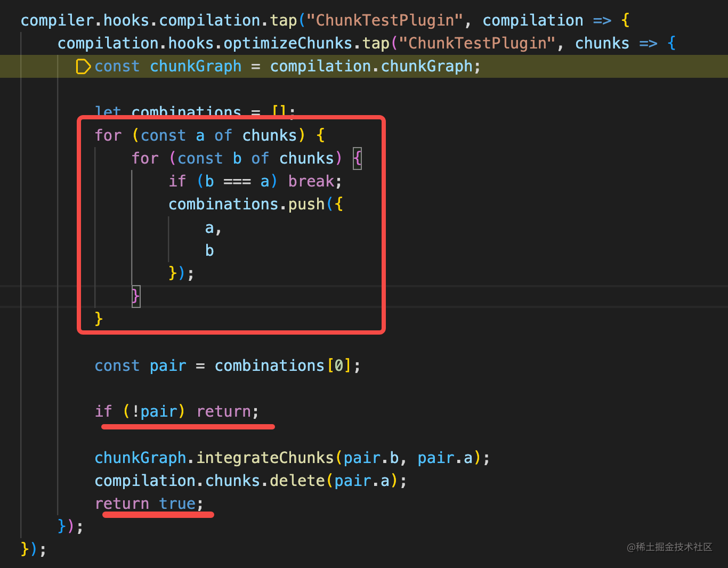Click 'compilation =>' parameter on first line

point(547,20)
